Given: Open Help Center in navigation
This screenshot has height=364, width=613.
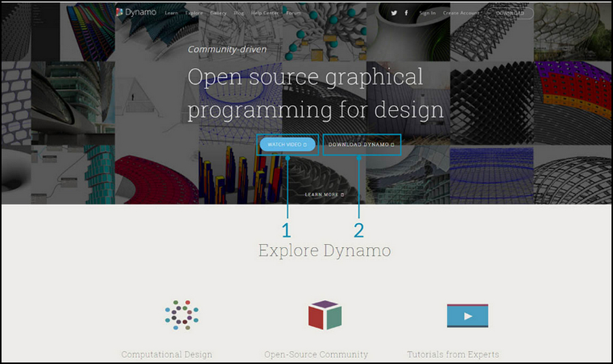Looking at the screenshot, I should click(265, 13).
